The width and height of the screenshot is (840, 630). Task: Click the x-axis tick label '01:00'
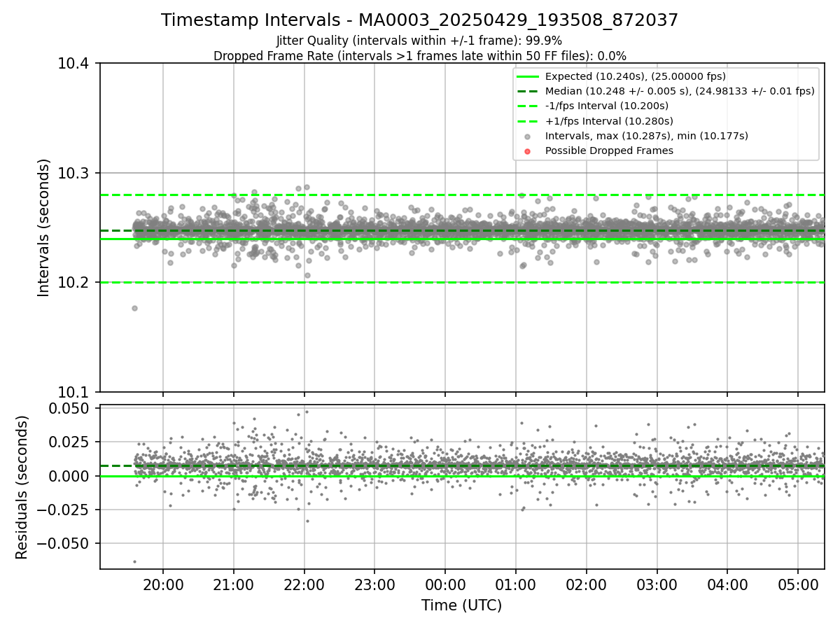(516, 584)
